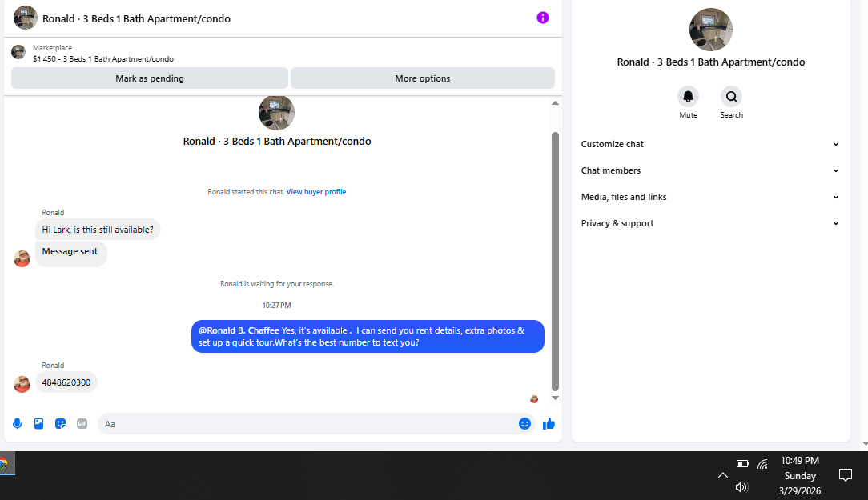Image resolution: width=868 pixels, height=500 pixels.
Task: Click the chat scroll down arrow
Action: pos(555,398)
